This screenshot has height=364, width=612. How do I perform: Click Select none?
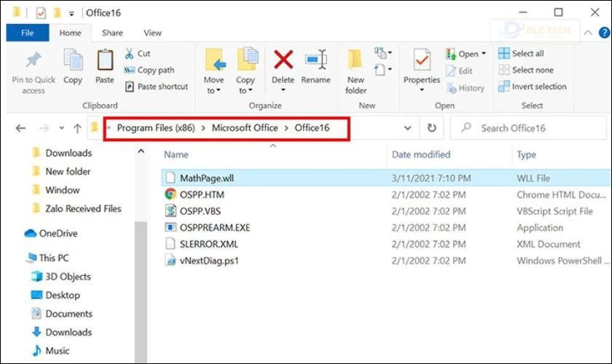point(526,70)
